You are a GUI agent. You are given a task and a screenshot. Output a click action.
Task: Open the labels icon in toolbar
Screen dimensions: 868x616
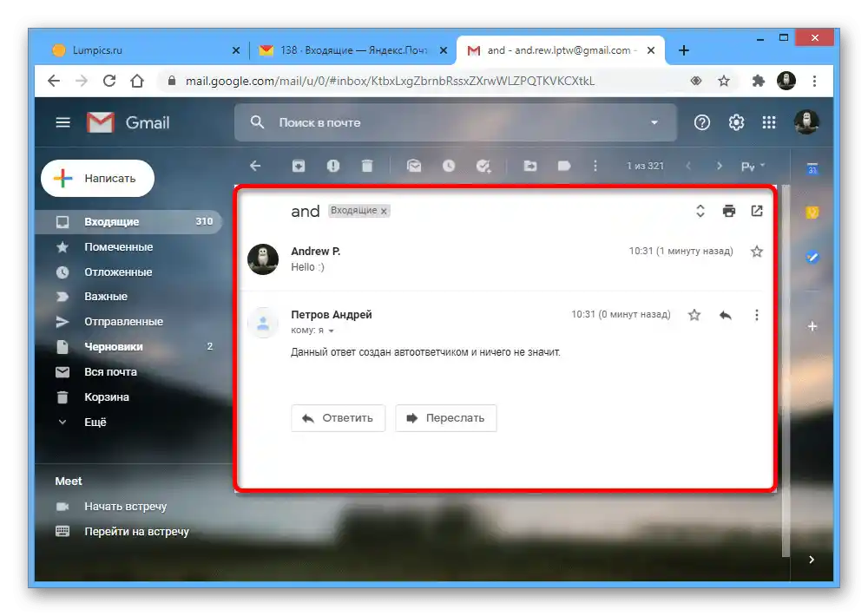pyautogui.click(x=564, y=166)
